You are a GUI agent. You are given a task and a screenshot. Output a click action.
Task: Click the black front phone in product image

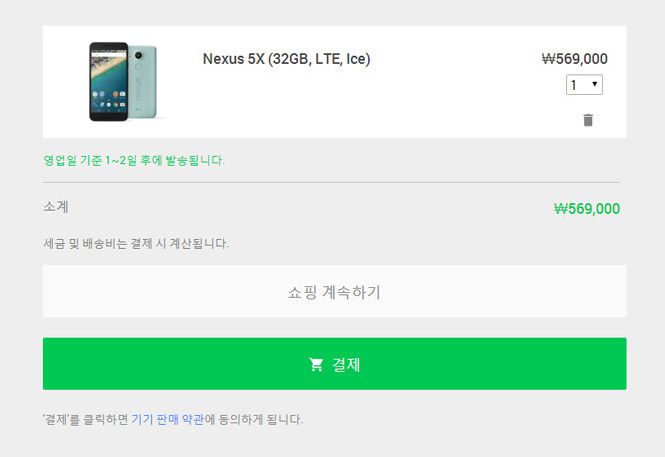109,81
